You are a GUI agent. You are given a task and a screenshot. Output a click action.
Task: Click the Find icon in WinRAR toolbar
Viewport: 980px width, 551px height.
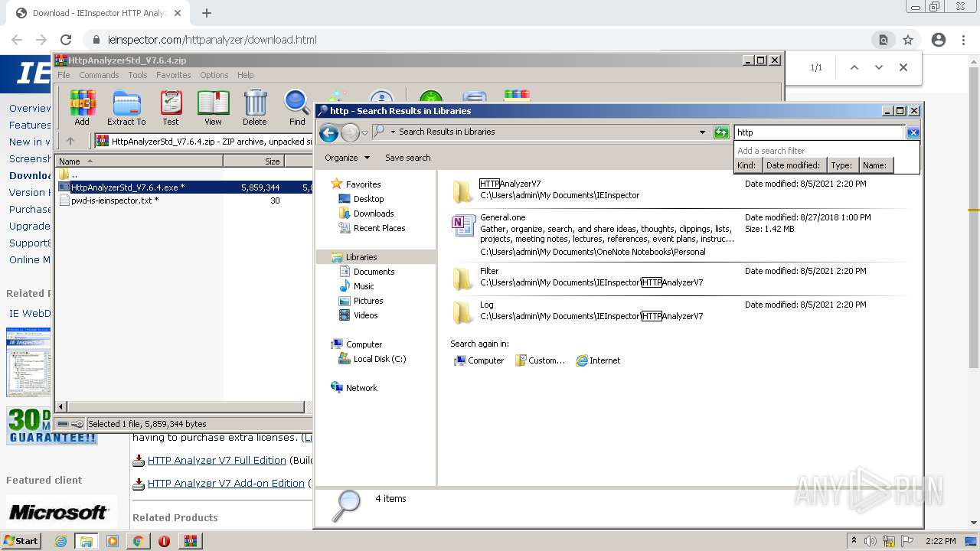(297, 108)
